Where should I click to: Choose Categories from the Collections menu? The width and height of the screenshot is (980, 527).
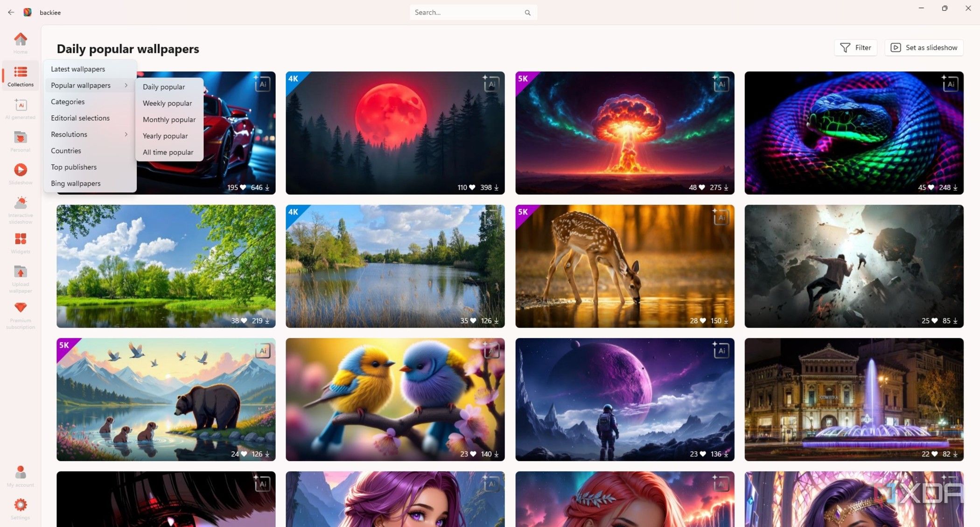click(x=68, y=102)
